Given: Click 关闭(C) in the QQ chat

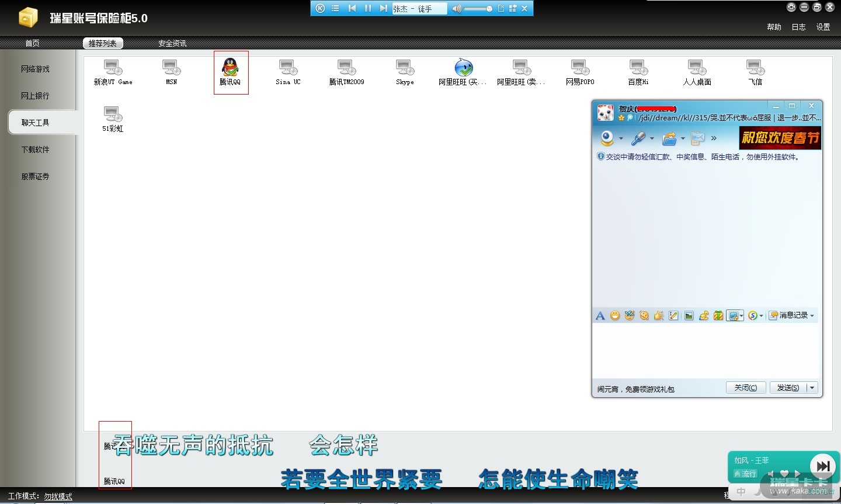Looking at the screenshot, I should (x=746, y=388).
